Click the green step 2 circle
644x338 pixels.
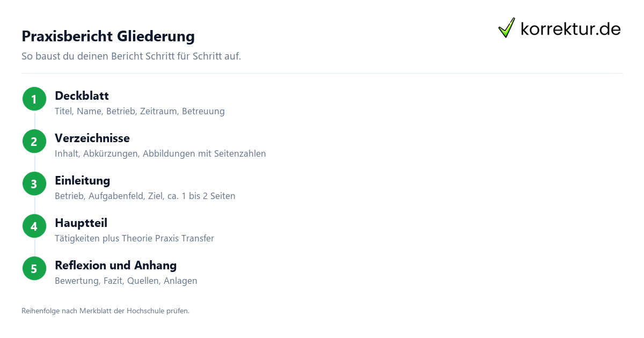tap(34, 142)
